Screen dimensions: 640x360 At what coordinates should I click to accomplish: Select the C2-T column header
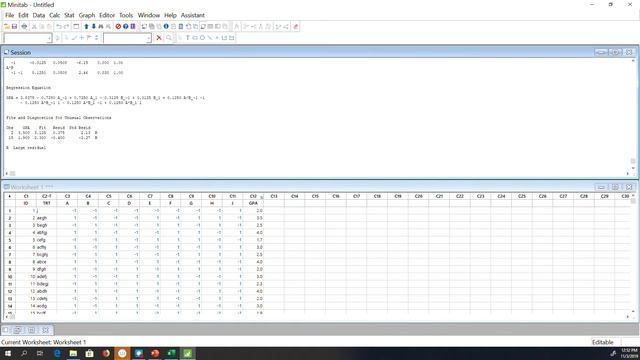(47, 196)
